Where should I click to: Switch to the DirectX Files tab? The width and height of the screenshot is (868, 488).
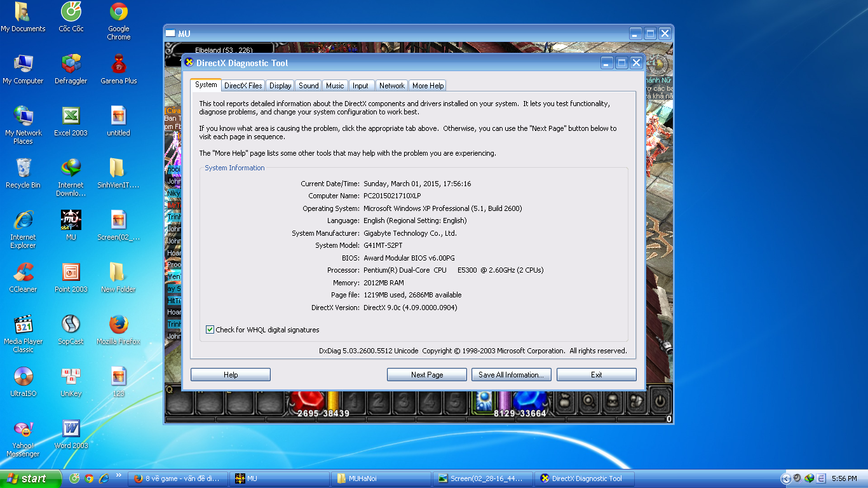[243, 86]
